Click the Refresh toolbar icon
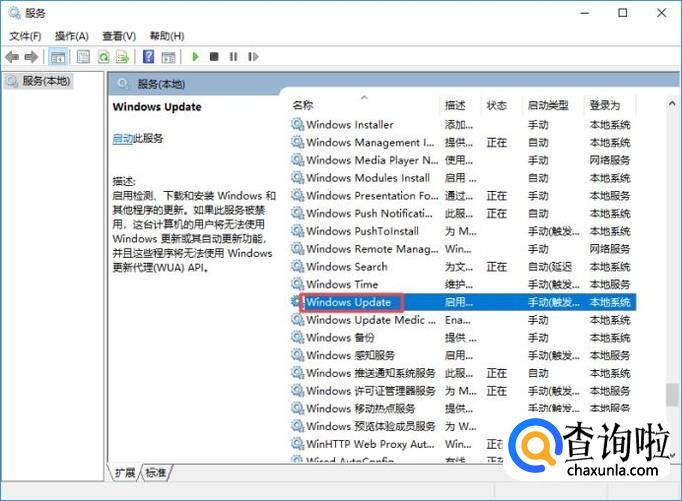 103,57
